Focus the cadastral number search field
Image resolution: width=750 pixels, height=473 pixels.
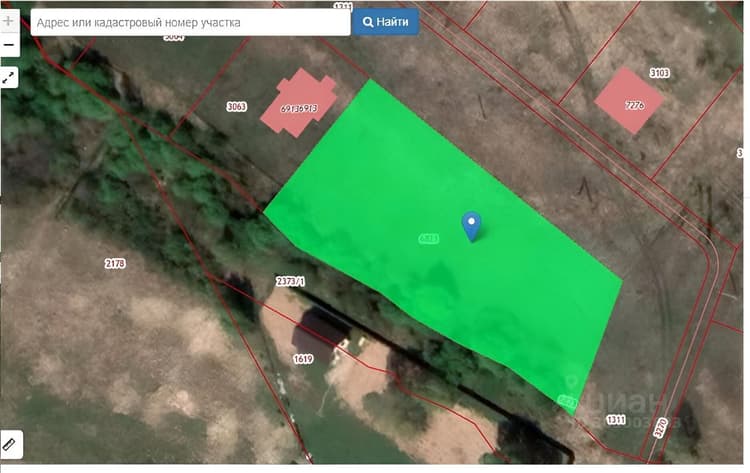pos(190,22)
